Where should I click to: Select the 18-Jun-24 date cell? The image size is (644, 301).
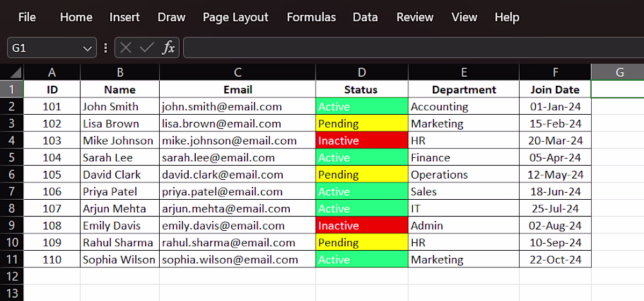point(555,191)
